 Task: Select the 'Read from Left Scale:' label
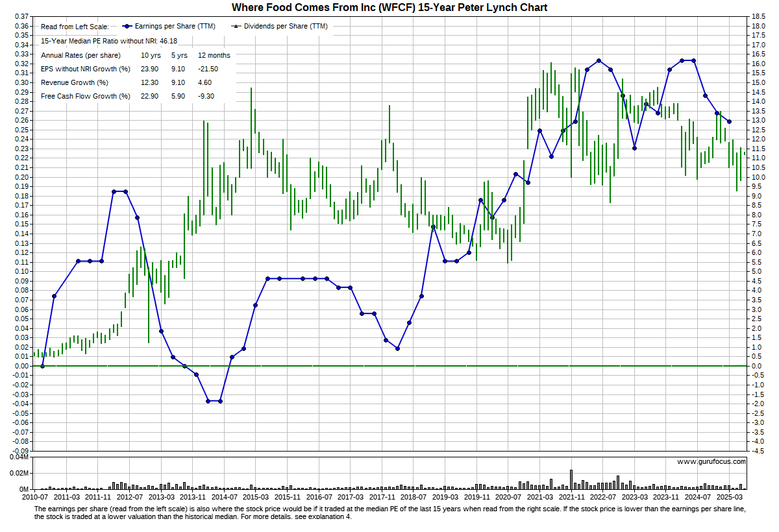click(75, 27)
